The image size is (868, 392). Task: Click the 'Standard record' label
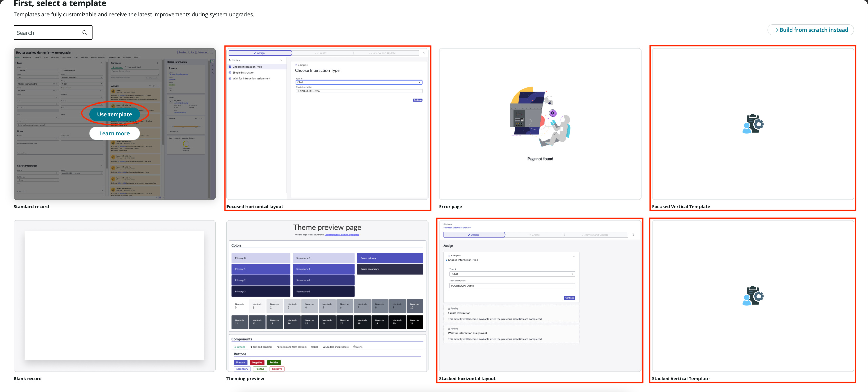(x=31, y=207)
